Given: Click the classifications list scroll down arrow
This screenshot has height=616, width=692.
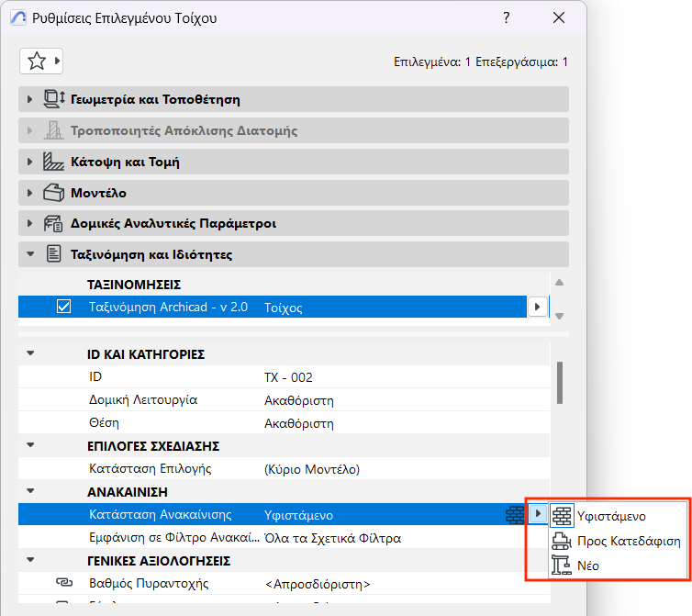Looking at the screenshot, I should pos(559,316).
